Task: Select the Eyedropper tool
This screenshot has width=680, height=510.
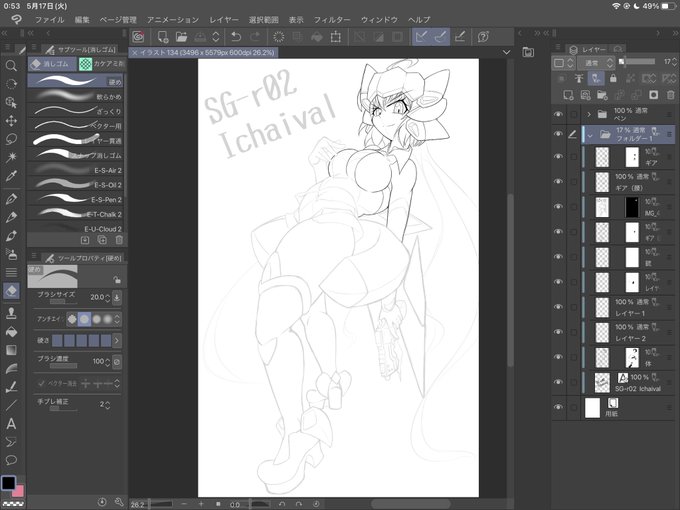Action: tap(11, 176)
